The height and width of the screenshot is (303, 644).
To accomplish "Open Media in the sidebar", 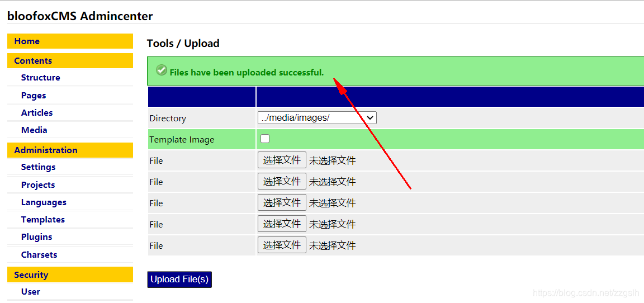I will point(34,130).
